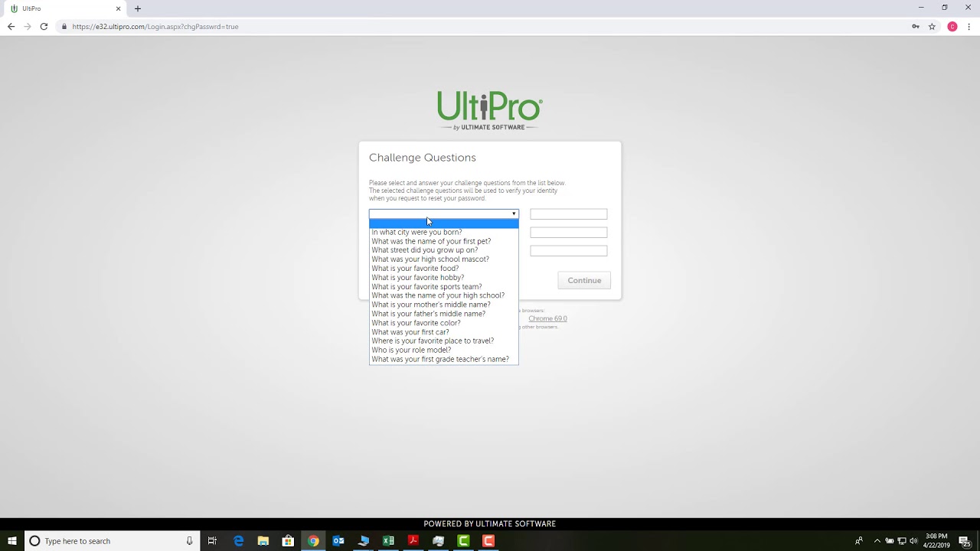The height and width of the screenshot is (551, 980).
Task: Open Chrome profile avatar
Action: pos(952,26)
